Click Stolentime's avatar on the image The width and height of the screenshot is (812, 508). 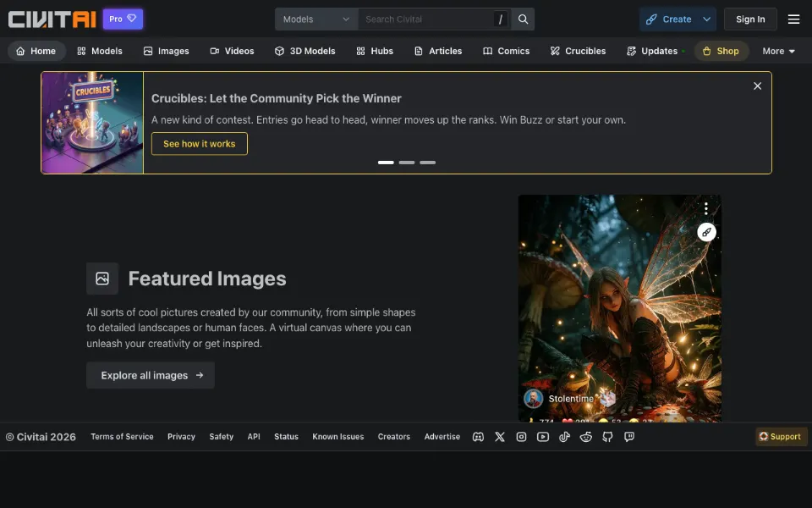[x=534, y=399]
